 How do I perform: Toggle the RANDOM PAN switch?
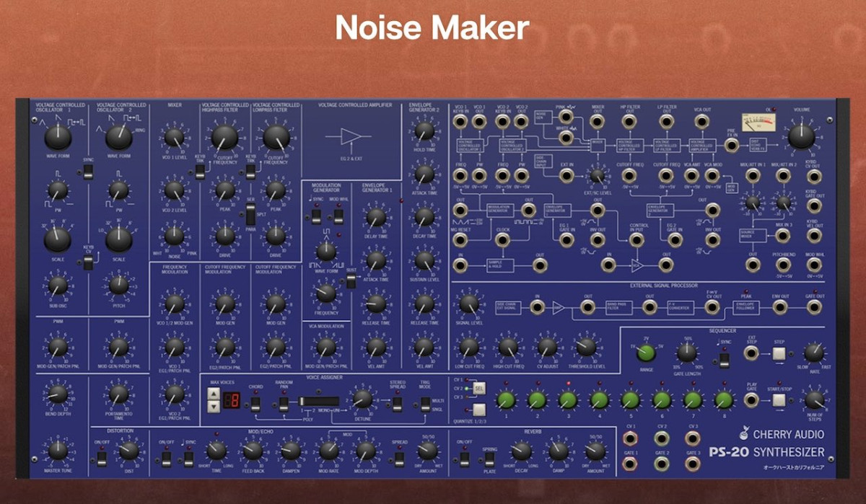coord(283,404)
